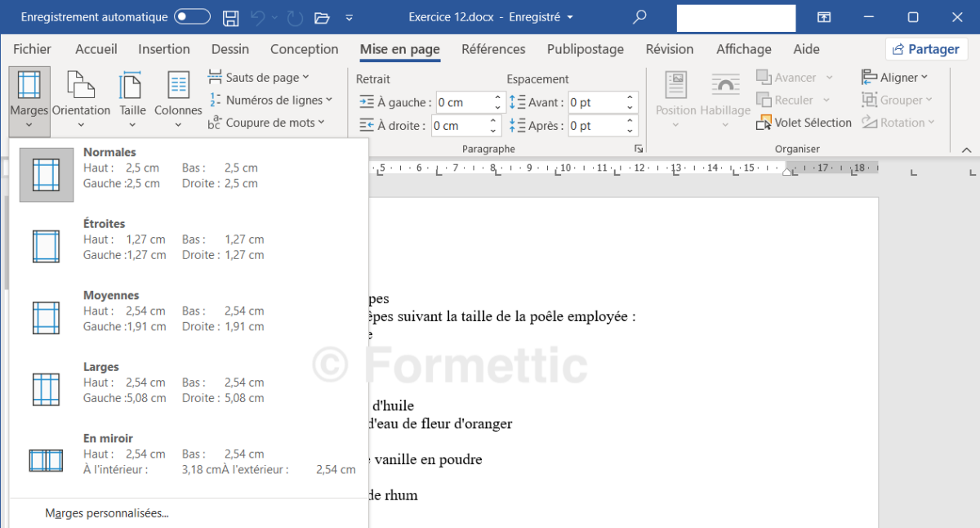The height and width of the screenshot is (528, 980).
Task: Click the Save diskette icon in title bar
Action: click(x=231, y=17)
